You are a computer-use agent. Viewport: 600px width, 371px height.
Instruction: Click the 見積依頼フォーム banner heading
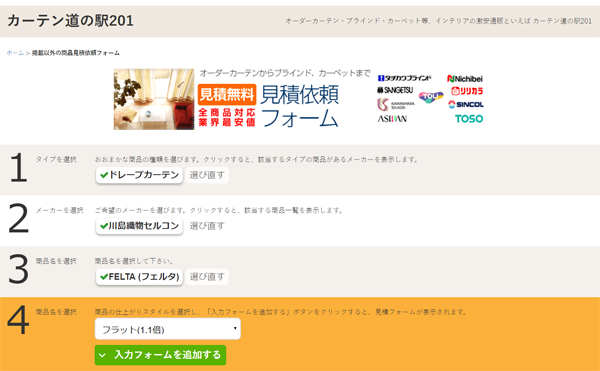[x=300, y=106]
